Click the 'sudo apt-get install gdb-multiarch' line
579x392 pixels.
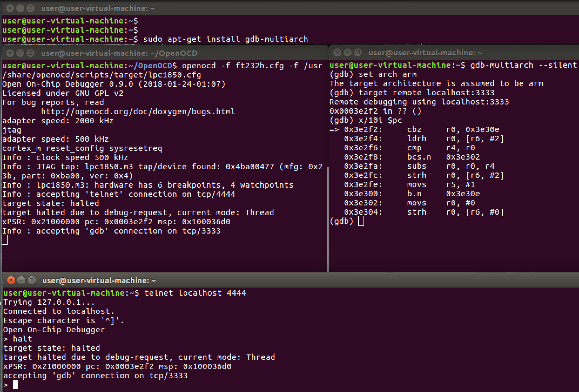(225, 39)
